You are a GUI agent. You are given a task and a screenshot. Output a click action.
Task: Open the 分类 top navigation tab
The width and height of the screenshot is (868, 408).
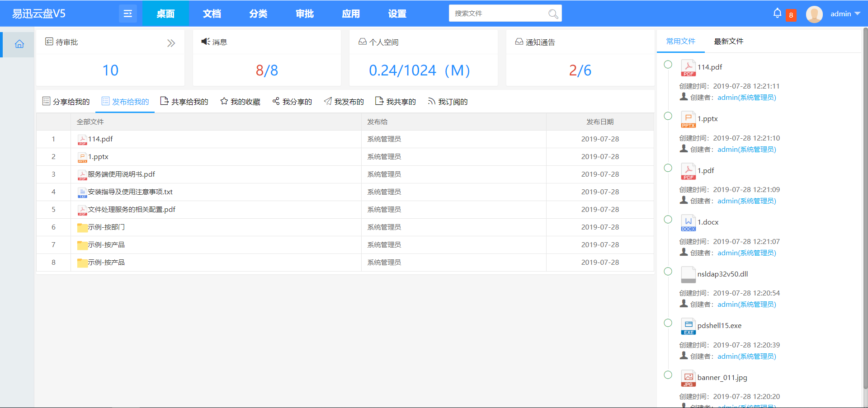coord(258,14)
